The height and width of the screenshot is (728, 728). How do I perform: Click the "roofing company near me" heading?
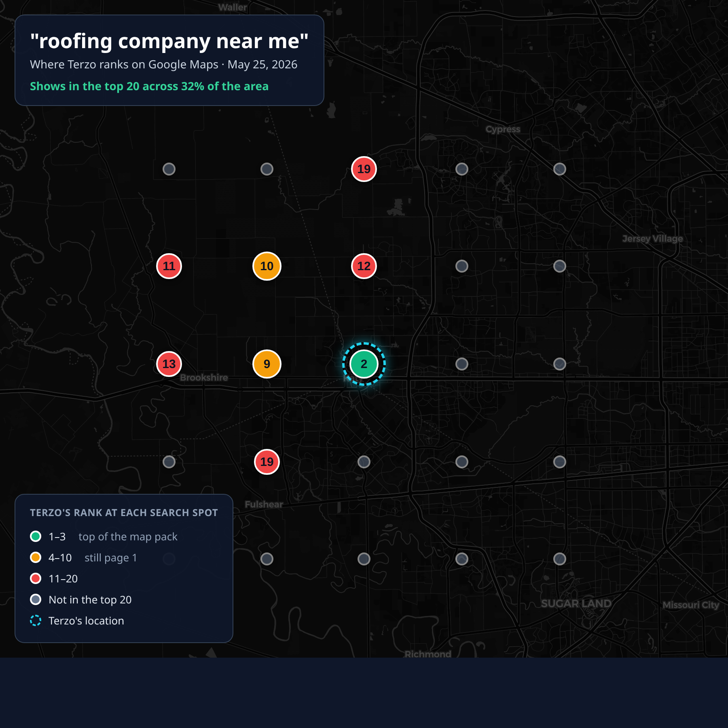click(x=169, y=41)
